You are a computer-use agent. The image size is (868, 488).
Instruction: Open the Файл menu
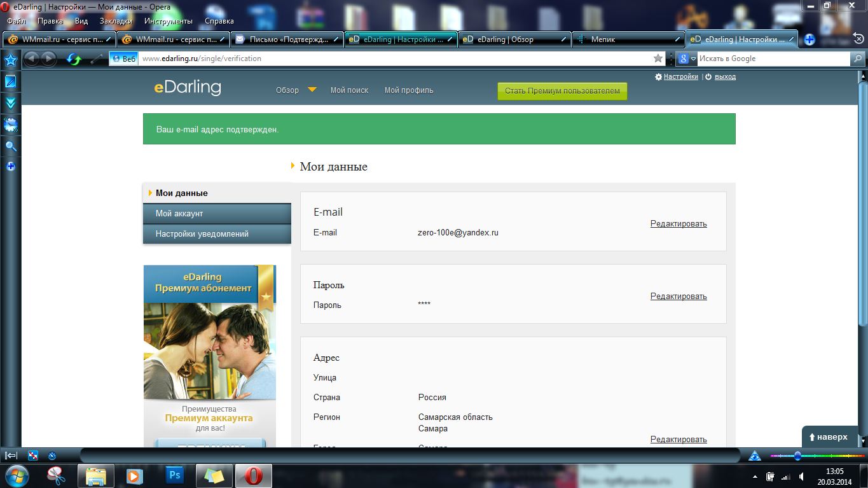17,21
